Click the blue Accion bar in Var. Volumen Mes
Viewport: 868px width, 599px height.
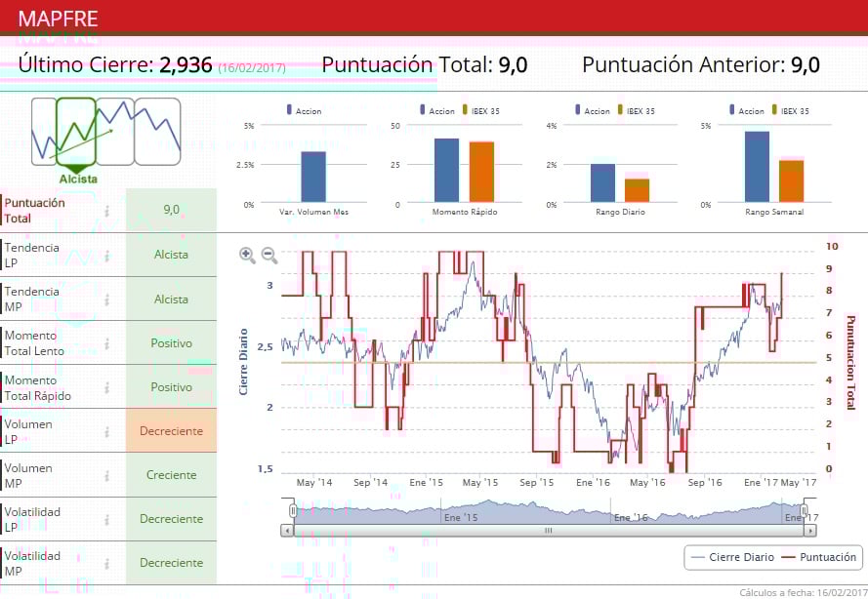(313, 177)
